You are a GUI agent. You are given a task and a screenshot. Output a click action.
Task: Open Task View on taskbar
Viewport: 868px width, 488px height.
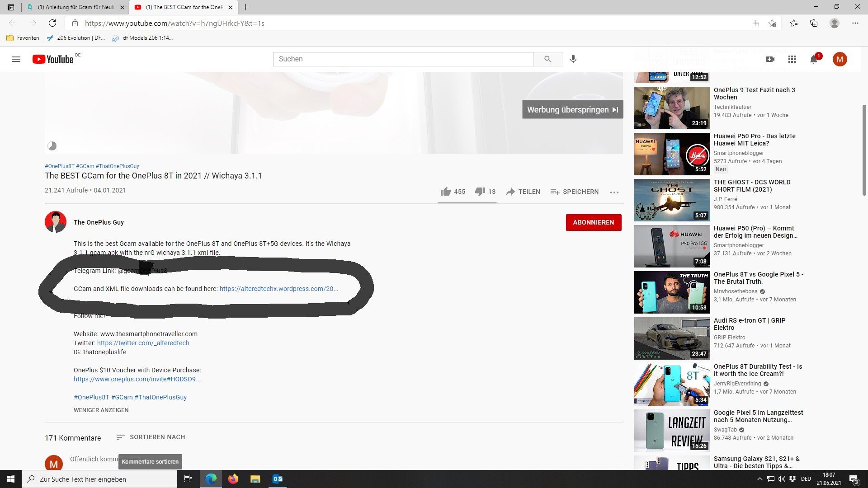[188, 479]
